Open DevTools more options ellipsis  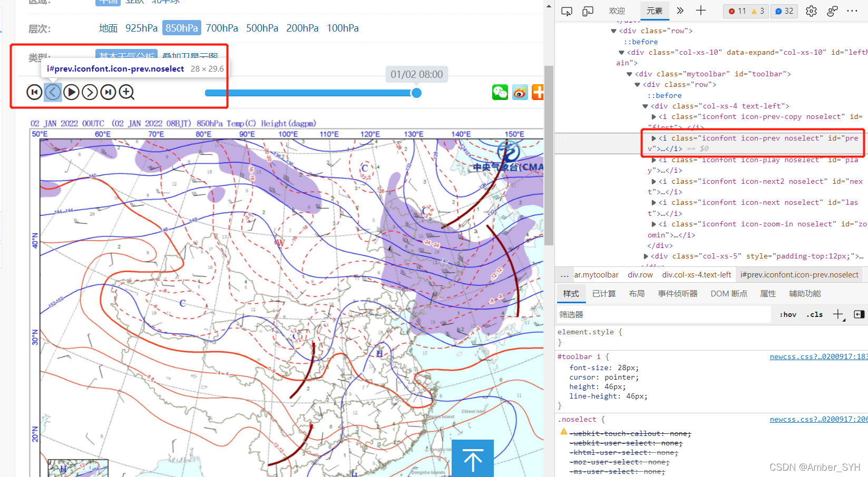point(852,11)
